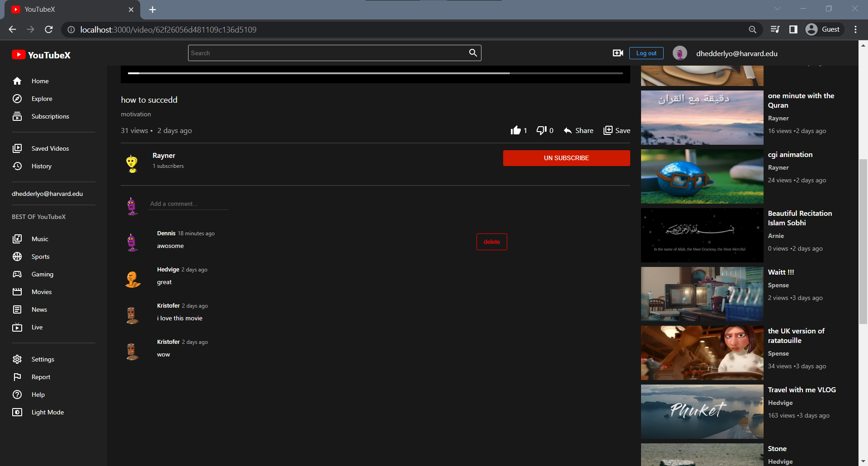
Task: Open the 'cgi animation' video thumbnail
Action: tap(702, 176)
